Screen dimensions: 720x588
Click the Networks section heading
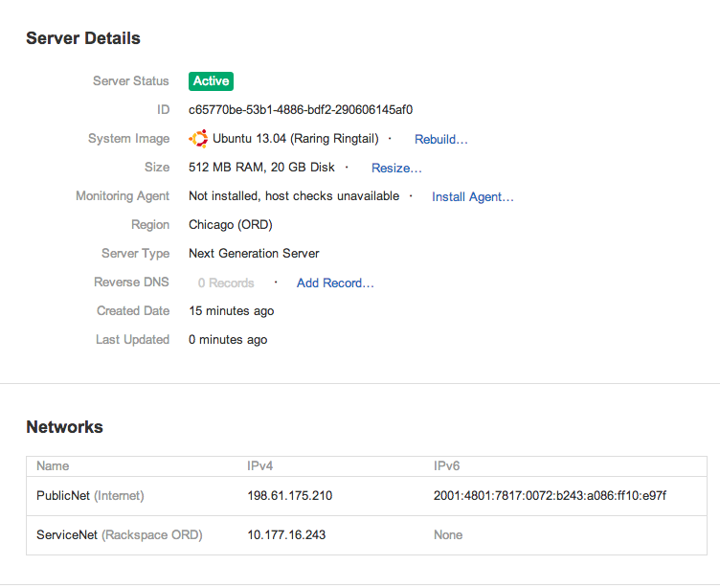click(65, 427)
